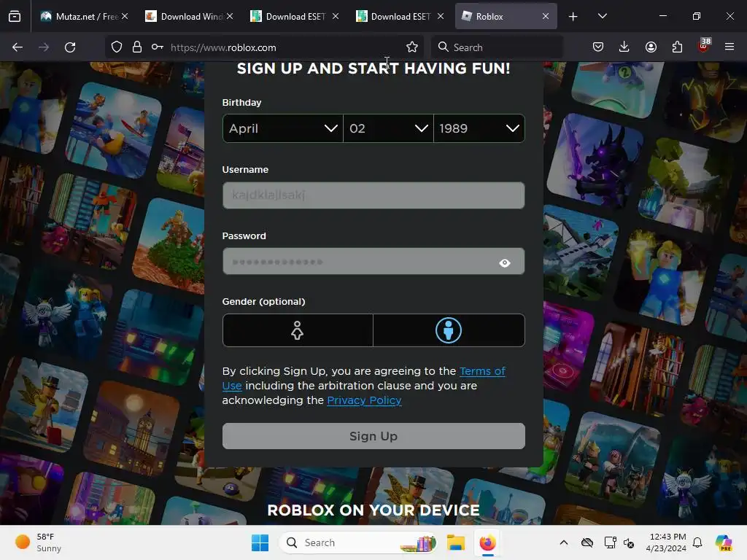Switch to Mutaz.net tab
Image resolution: width=747 pixels, height=560 pixels.
(x=85, y=16)
